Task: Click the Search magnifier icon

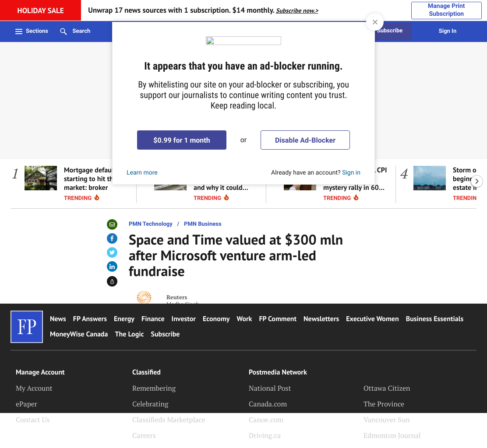Action: coord(64,31)
